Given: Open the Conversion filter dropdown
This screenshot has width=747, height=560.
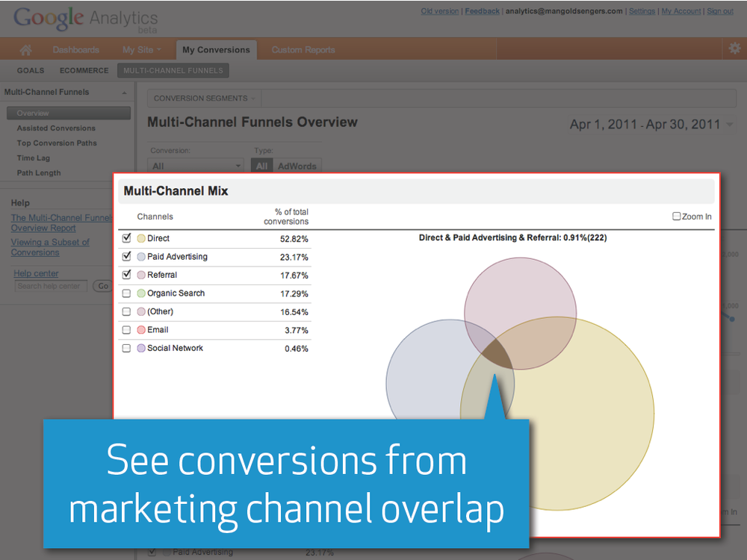Looking at the screenshot, I should tap(195, 165).
